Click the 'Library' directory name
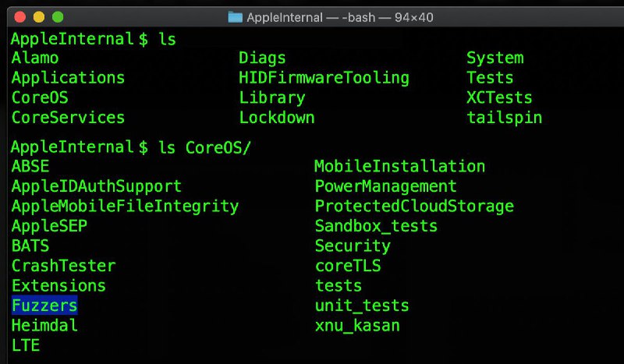 point(272,99)
